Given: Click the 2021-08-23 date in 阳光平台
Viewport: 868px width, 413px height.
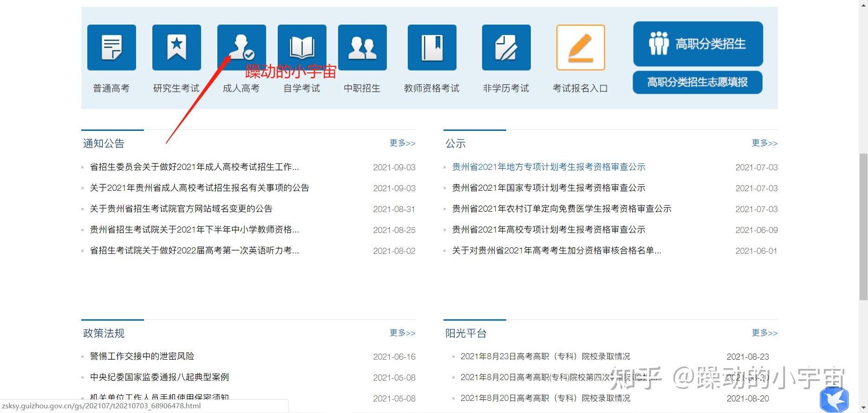Looking at the screenshot, I should pos(748,357).
